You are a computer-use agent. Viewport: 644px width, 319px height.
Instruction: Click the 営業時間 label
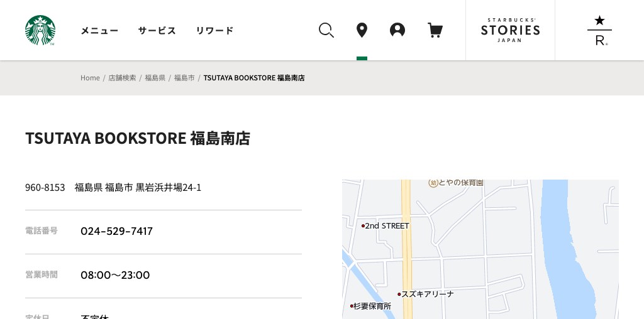[x=42, y=274]
